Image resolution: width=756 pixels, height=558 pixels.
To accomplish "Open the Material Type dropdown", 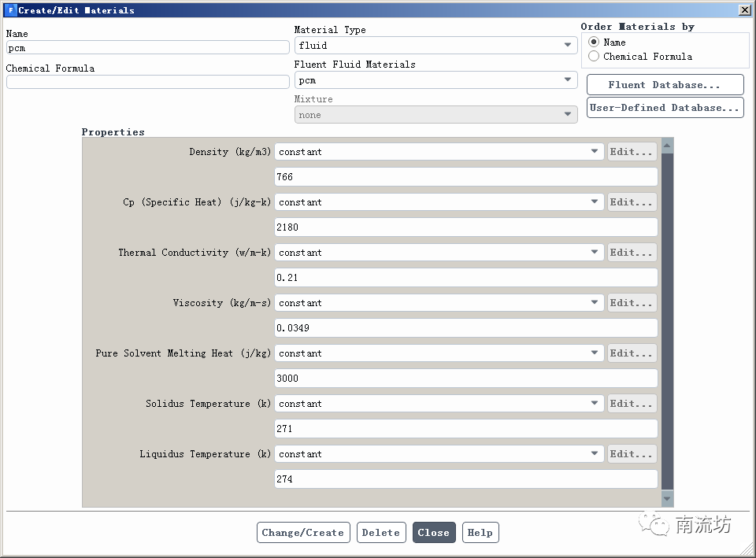I will (x=435, y=46).
